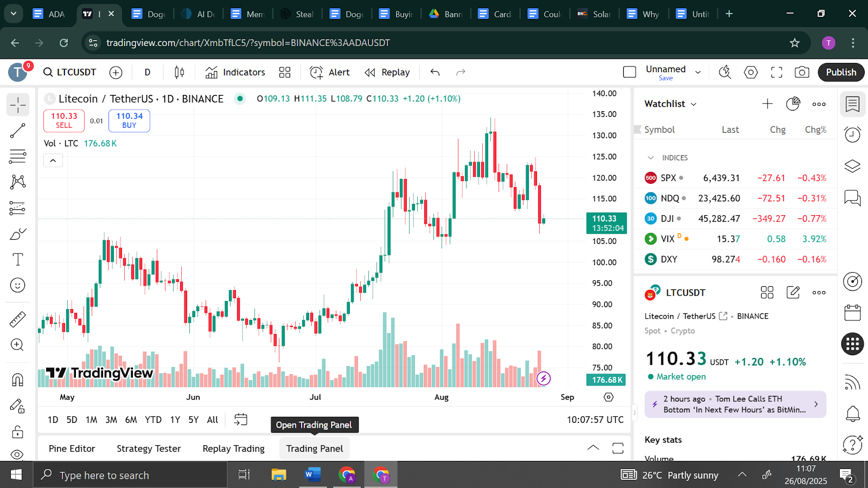868x488 pixels.
Task: Open the Tom Lee ETH news headline
Action: tap(735, 404)
